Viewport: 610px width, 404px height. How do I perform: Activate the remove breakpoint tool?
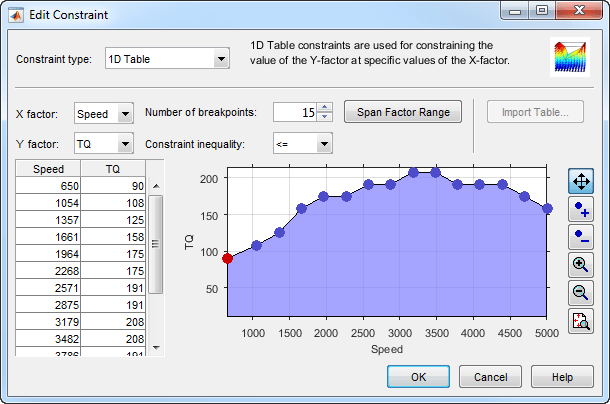(581, 237)
